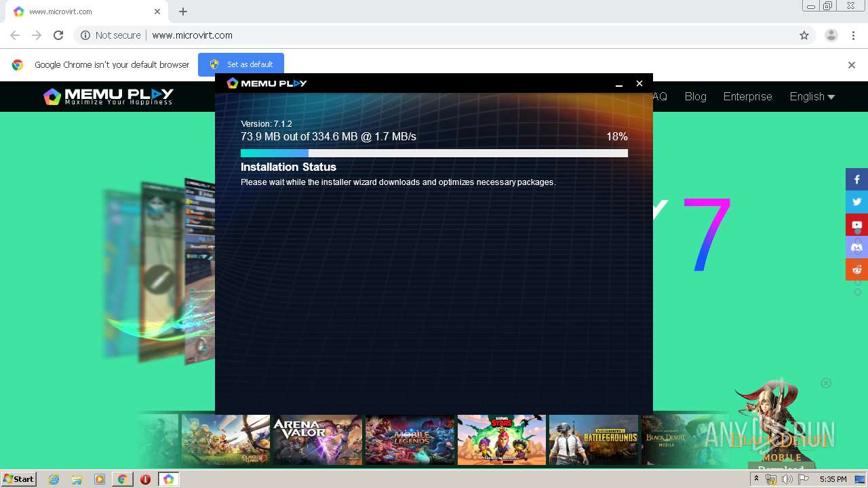This screenshot has height=488, width=868.
Task: Open the Opera taskbar icon
Action: click(145, 479)
